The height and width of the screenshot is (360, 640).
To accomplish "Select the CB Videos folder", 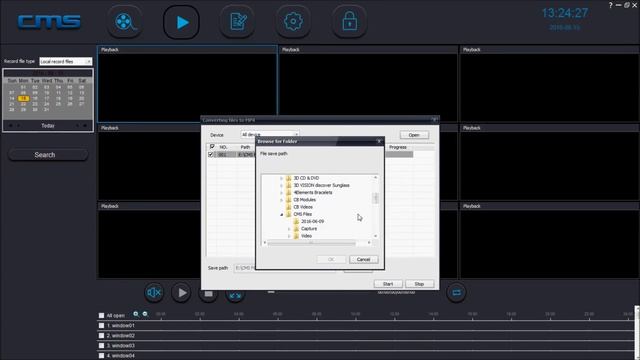I will [303, 207].
